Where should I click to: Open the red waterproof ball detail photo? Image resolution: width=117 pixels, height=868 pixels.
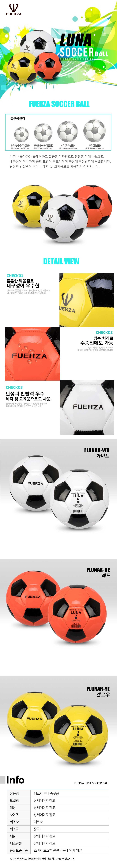coord(32,354)
